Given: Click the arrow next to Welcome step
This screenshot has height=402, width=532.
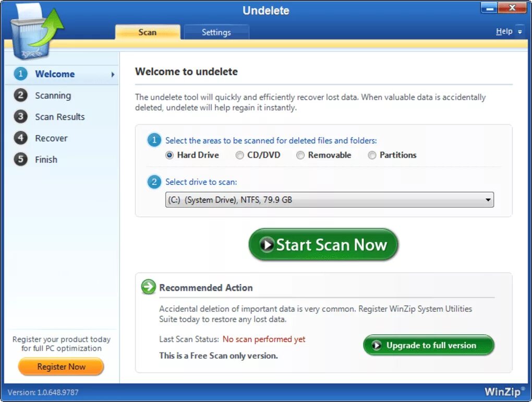Looking at the screenshot, I should pyautogui.click(x=113, y=74).
